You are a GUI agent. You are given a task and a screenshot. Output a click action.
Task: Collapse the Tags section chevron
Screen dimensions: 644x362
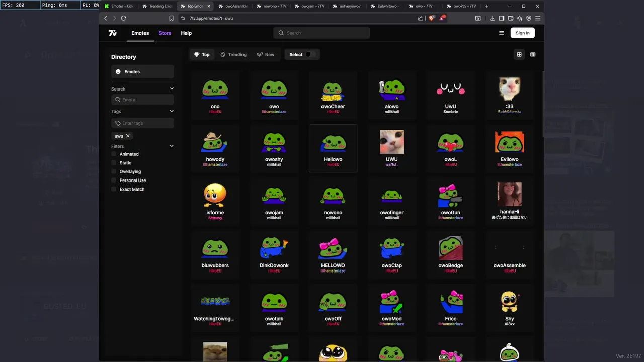point(172,111)
